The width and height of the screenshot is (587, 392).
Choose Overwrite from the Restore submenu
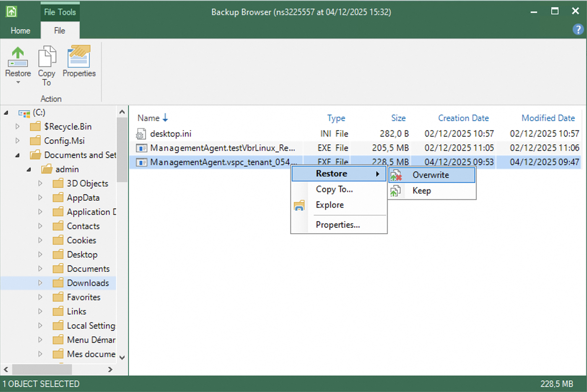pyautogui.click(x=431, y=175)
